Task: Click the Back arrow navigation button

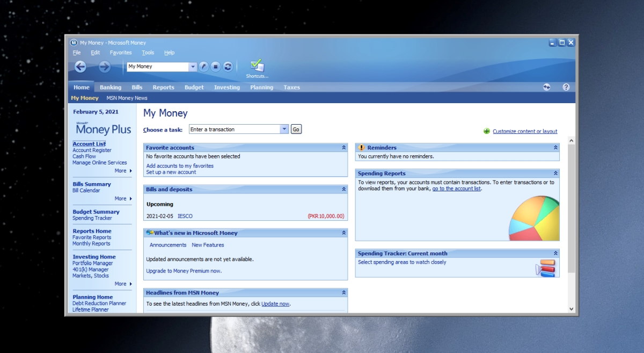Action: (x=80, y=67)
